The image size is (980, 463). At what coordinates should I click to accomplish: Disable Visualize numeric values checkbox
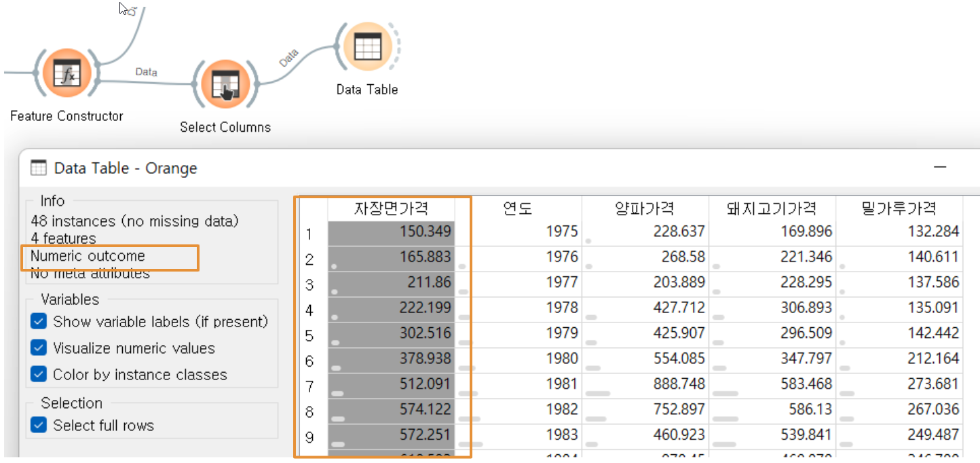point(39,348)
